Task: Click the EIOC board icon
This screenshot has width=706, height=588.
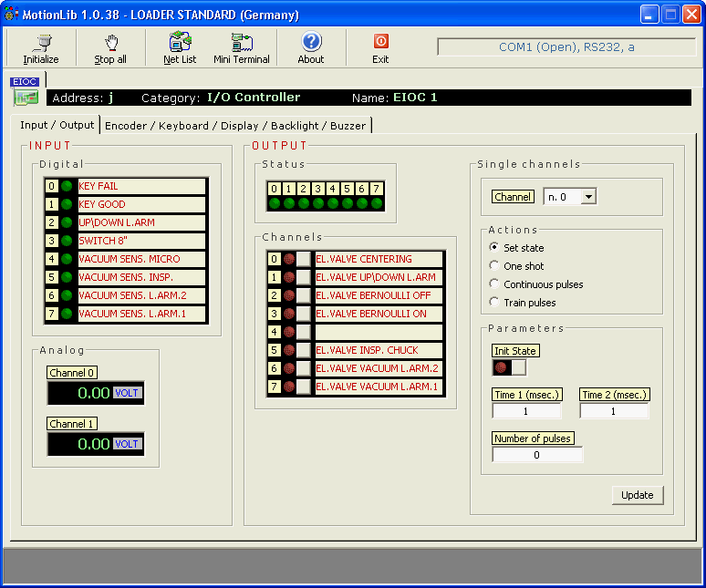Action: click(x=26, y=98)
